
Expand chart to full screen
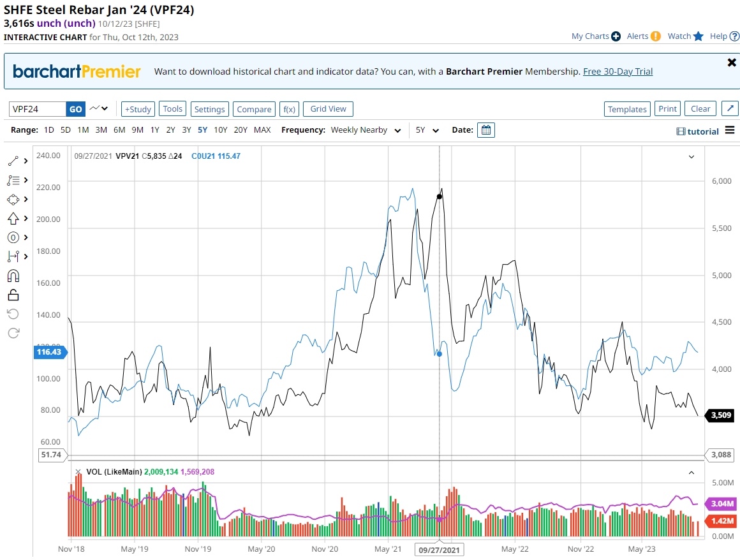coord(730,109)
